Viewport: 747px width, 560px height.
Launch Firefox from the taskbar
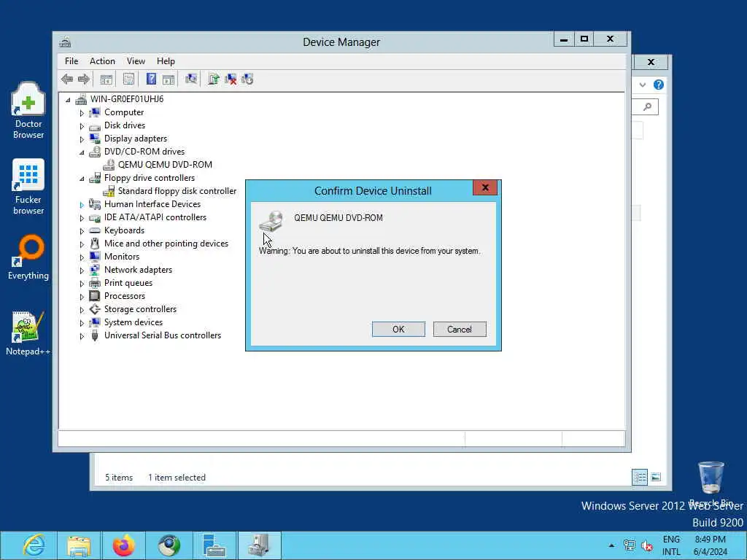click(x=123, y=545)
